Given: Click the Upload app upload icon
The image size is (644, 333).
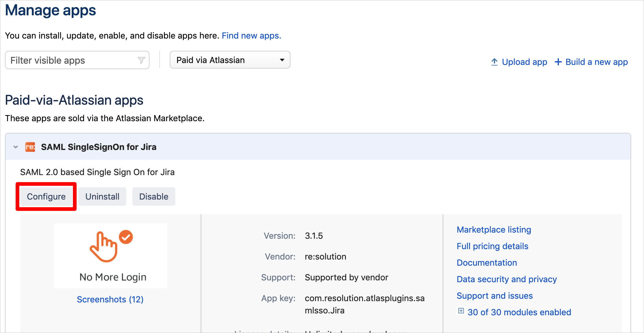Looking at the screenshot, I should click(x=494, y=62).
